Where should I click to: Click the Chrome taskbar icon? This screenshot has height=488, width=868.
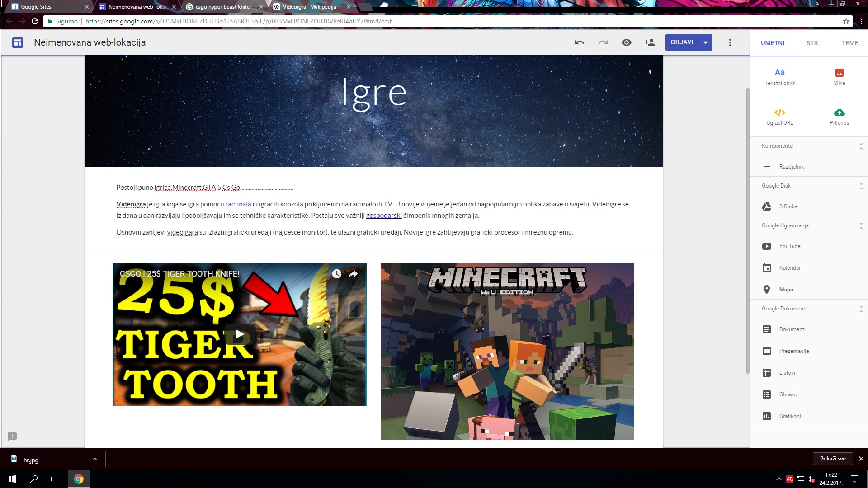[79, 479]
